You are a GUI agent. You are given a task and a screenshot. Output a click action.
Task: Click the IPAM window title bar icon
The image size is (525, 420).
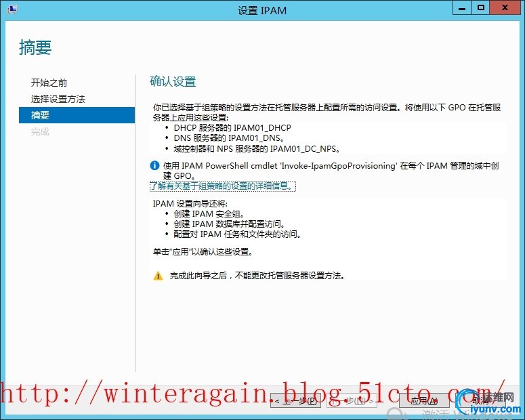coord(12,9)
